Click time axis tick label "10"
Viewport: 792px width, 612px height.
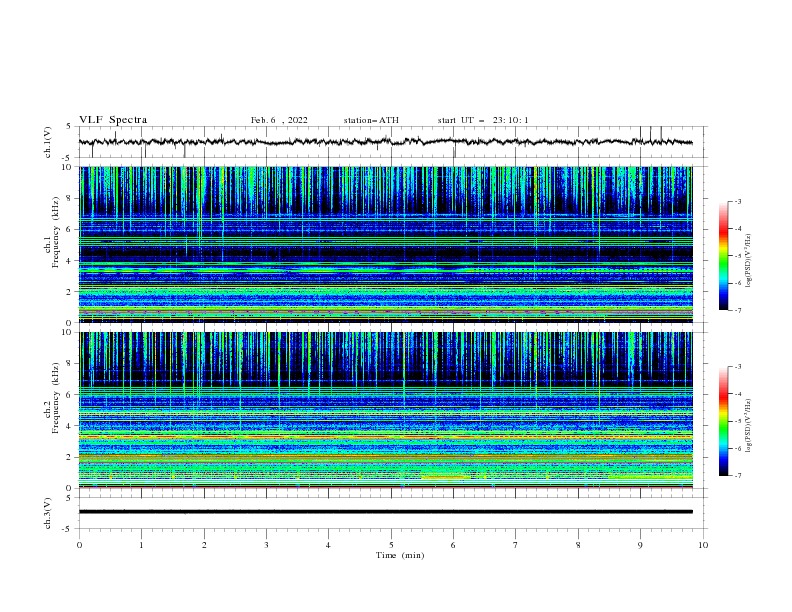coord(703,545)
